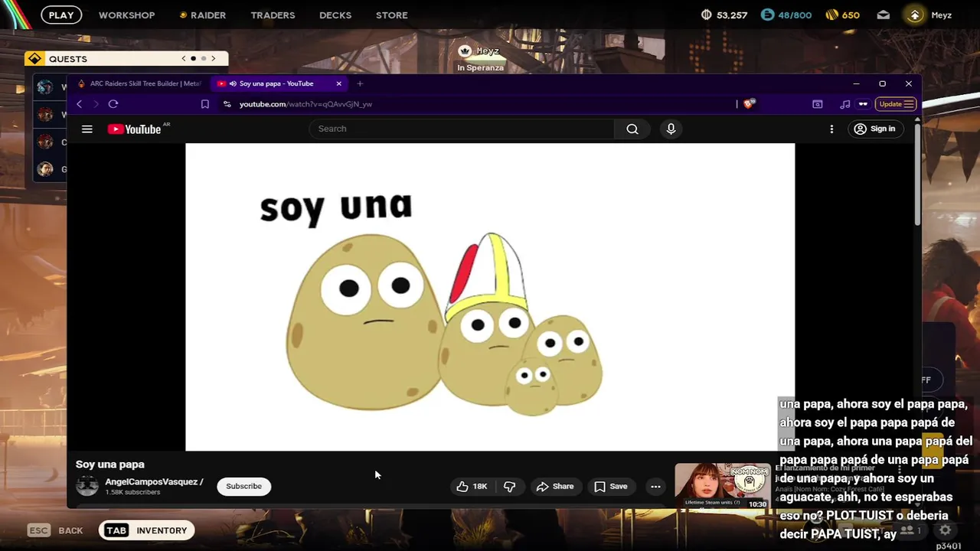This screenshot has height=551, width=980.
Task: Switch to ARC Raiders Skill Tree Builder tab
Action: point(140,83)
